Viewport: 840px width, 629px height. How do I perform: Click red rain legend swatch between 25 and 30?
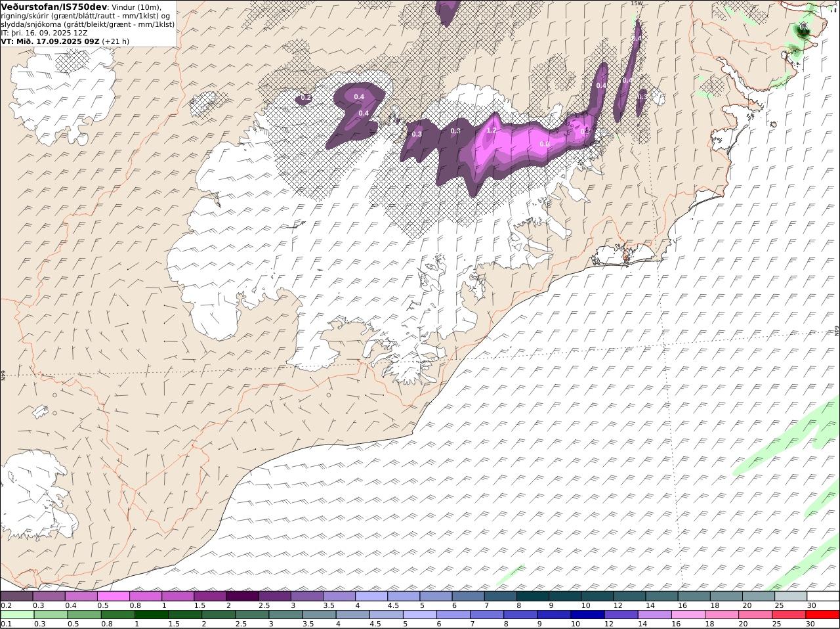(789, 615)
